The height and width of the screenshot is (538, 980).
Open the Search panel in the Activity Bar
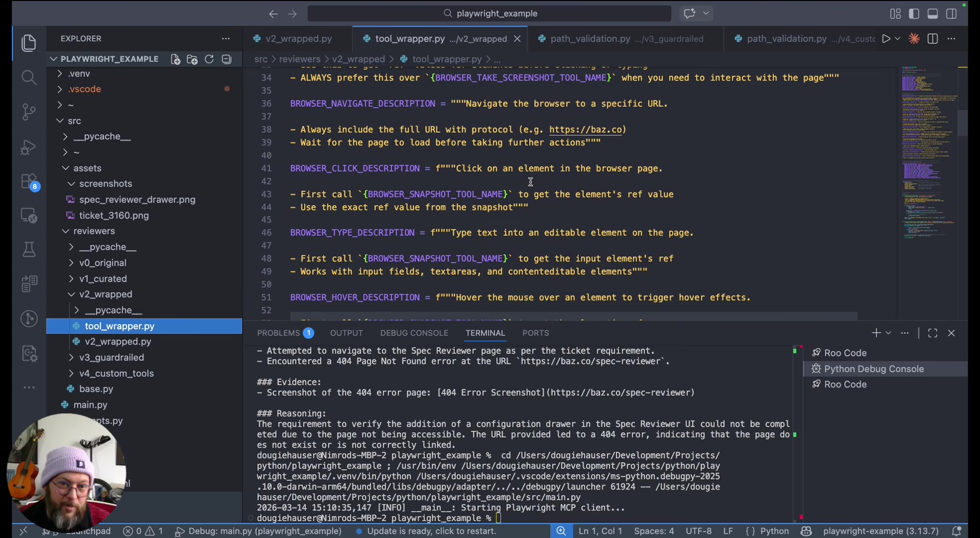(x=29, y=77)
